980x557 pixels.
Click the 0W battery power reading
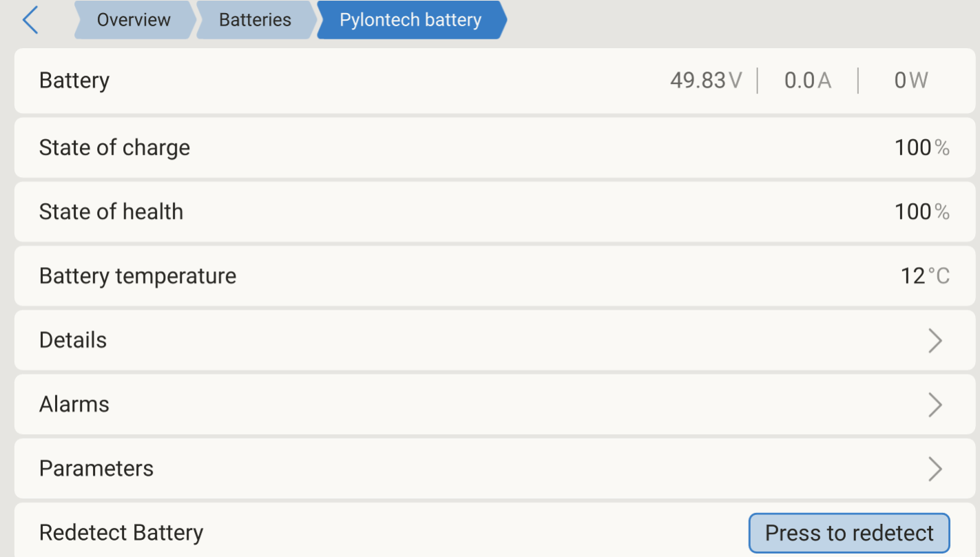[910, 81]
